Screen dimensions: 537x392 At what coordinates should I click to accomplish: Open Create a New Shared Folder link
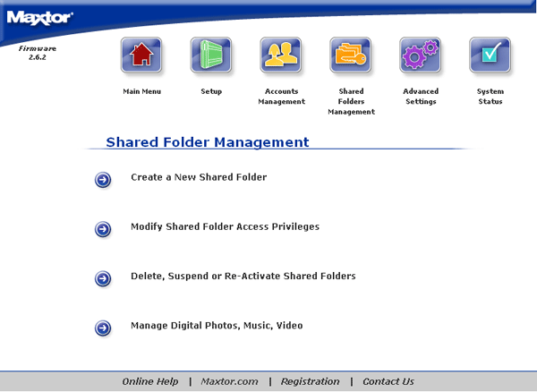coord(199,177)
